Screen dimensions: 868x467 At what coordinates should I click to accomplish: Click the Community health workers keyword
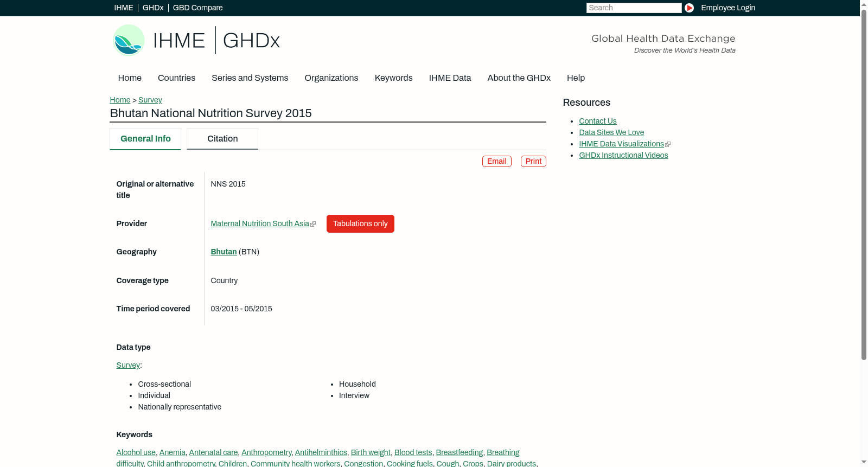click(x=296, y=464)
